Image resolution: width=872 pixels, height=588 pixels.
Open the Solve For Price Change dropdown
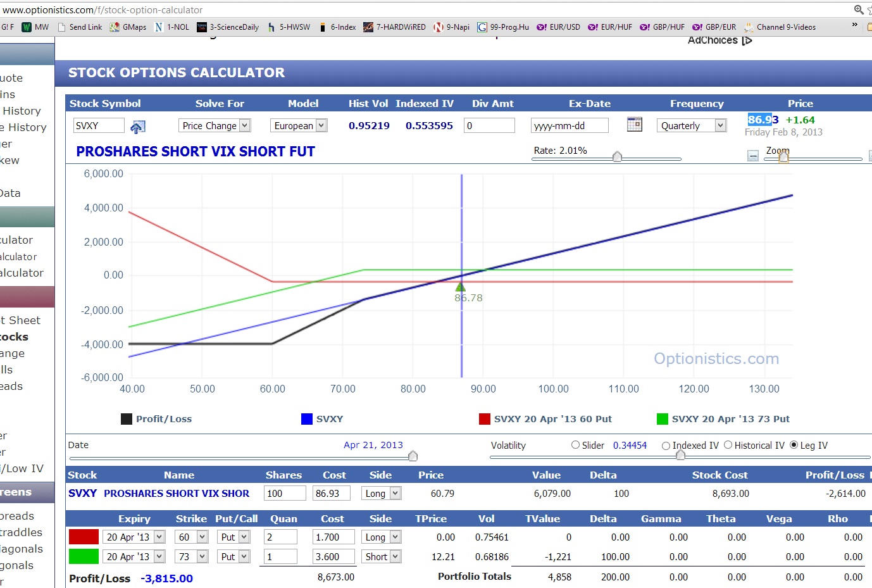[215, 125]
